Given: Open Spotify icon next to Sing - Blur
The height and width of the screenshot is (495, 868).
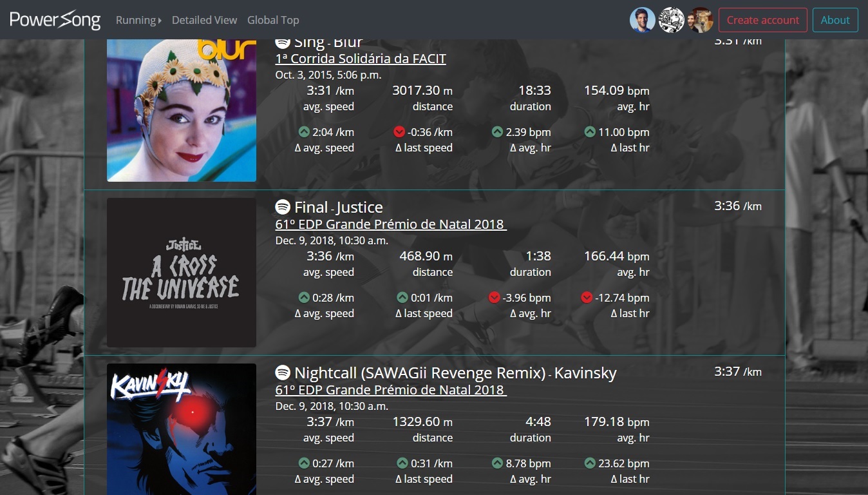Looking at the screenshot, I should point(282,43).
